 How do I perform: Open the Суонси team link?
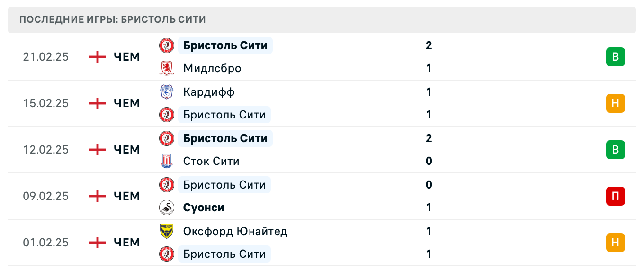point(204,208)
